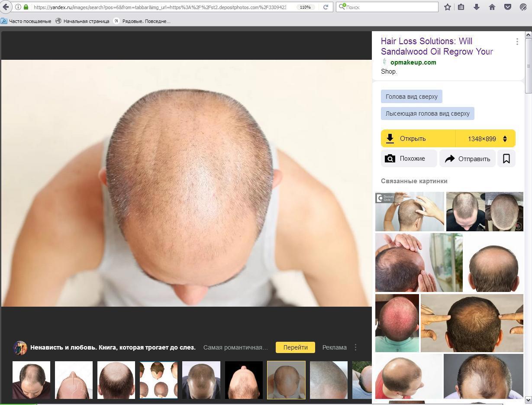Click the browser back arrow button

[6, 7]
